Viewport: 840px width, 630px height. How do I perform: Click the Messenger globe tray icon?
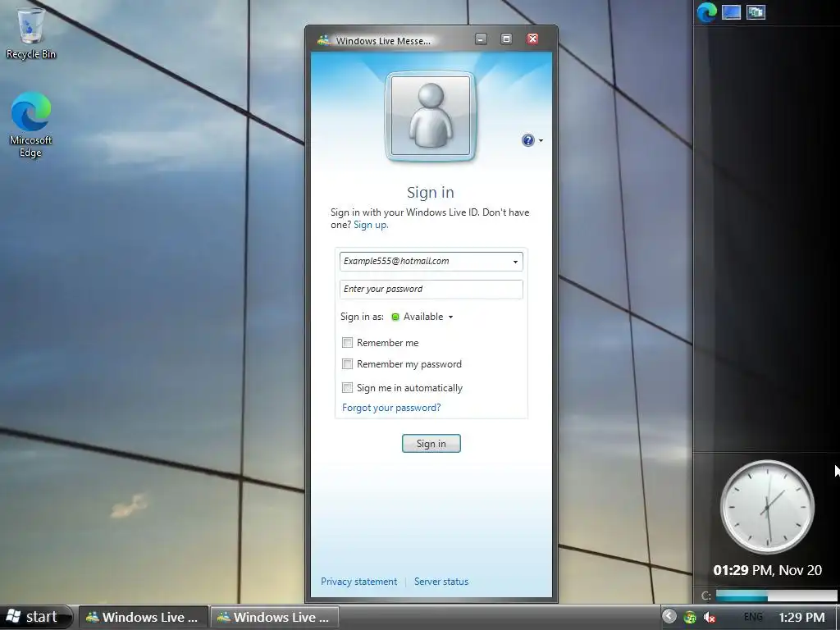click(x=690, y=618)
